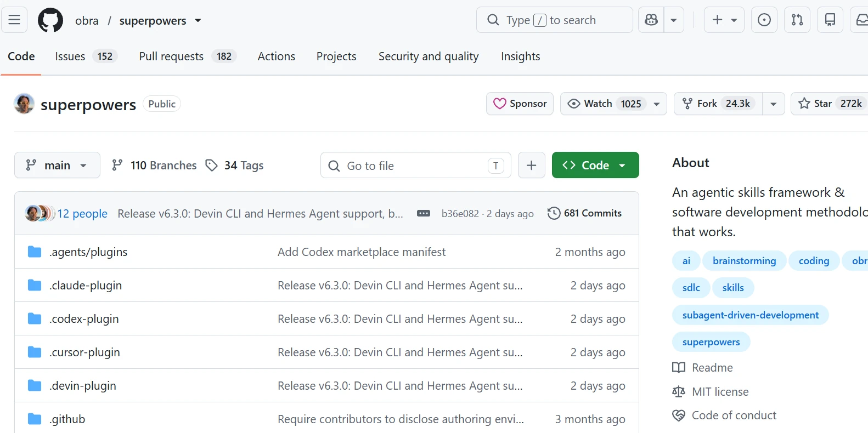The image size is (868, 433).
Task: Open the 681 Commits history
Action: point(585,213)
